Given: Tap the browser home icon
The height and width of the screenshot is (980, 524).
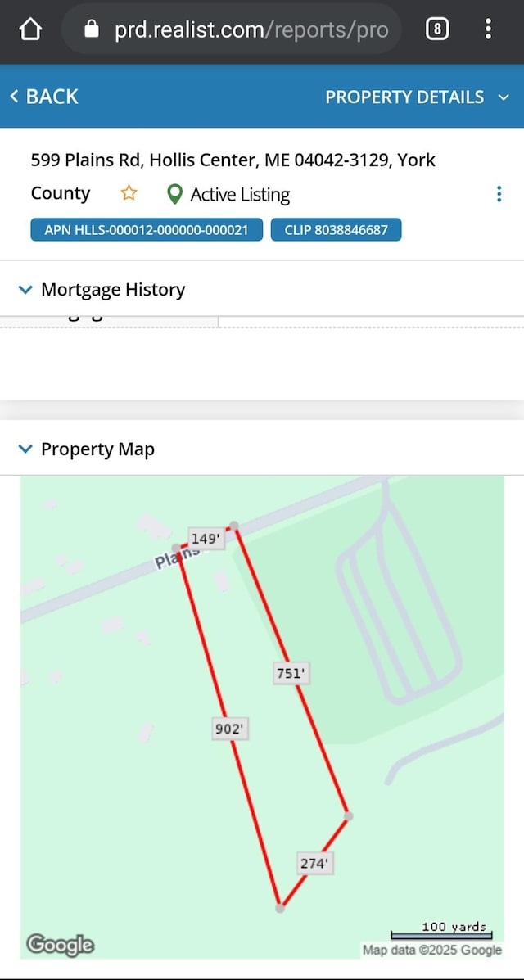Looking at the screenshot, I should [x=30, y=29].
